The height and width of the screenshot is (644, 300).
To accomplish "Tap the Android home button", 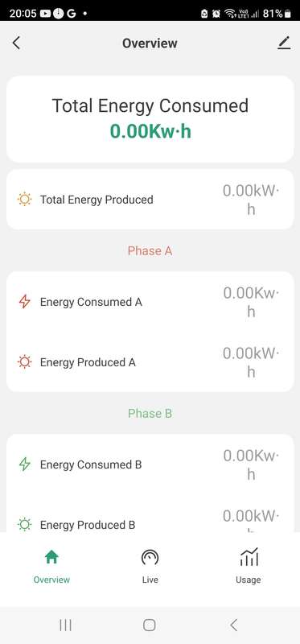I will (150, 625).
